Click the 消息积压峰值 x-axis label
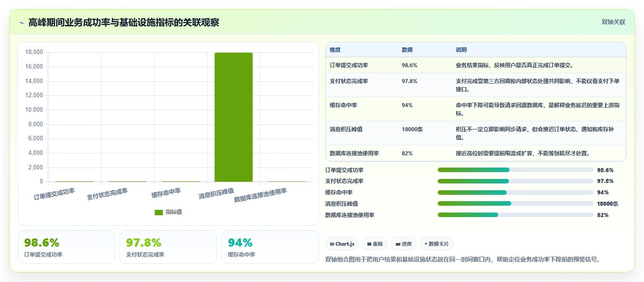644x282 pixels. [216, 194]
